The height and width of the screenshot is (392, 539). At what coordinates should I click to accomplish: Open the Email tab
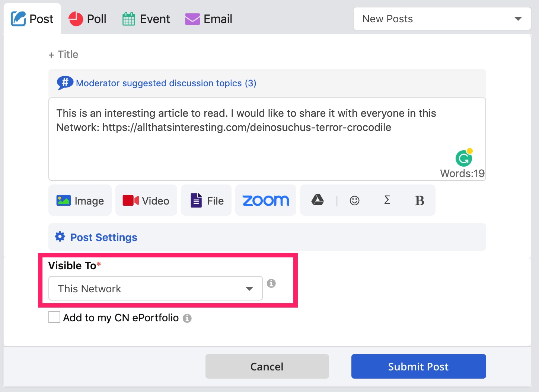(x=208, y=19)
